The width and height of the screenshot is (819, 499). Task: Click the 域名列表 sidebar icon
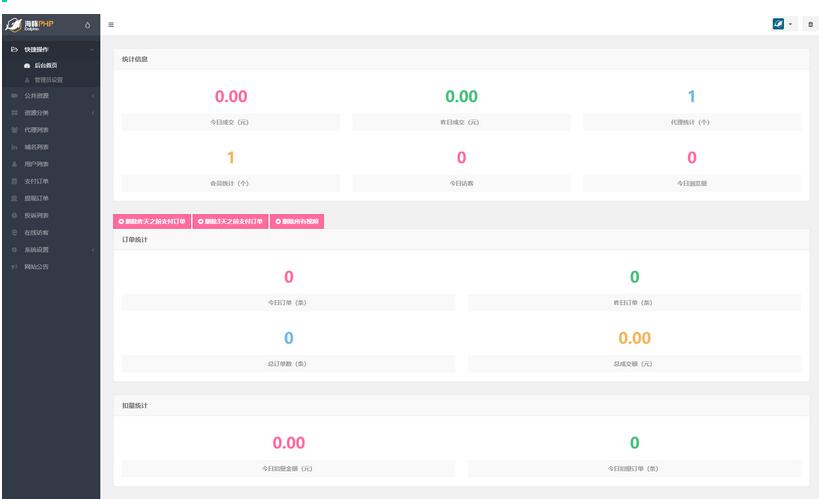pyautogui.click(x=14, y=147)
